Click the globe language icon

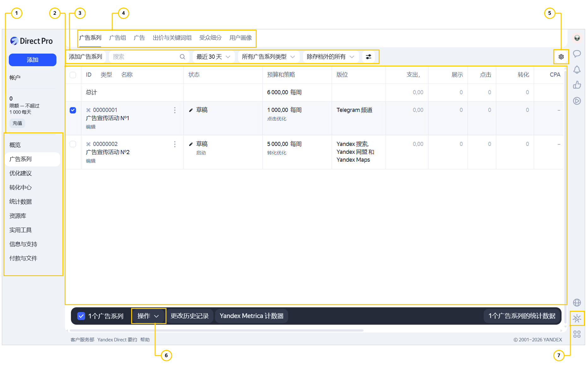tap(577, 303)
